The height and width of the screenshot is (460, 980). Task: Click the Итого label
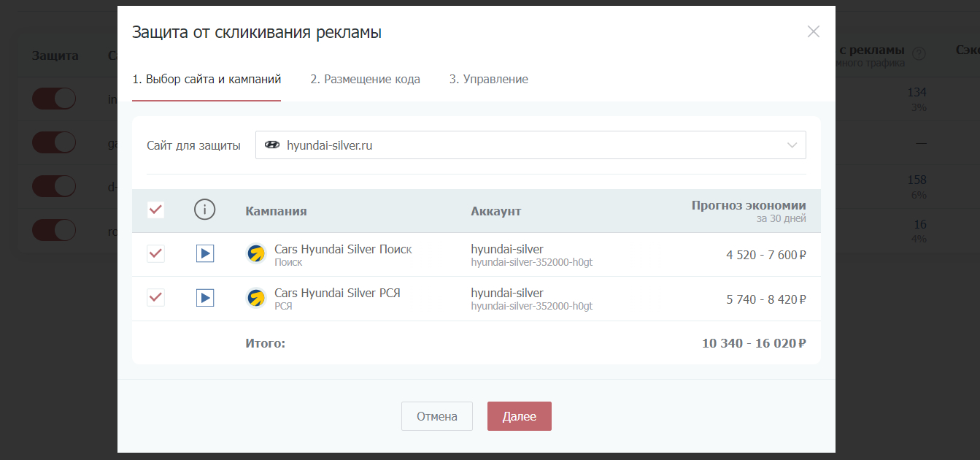(266, 342)
